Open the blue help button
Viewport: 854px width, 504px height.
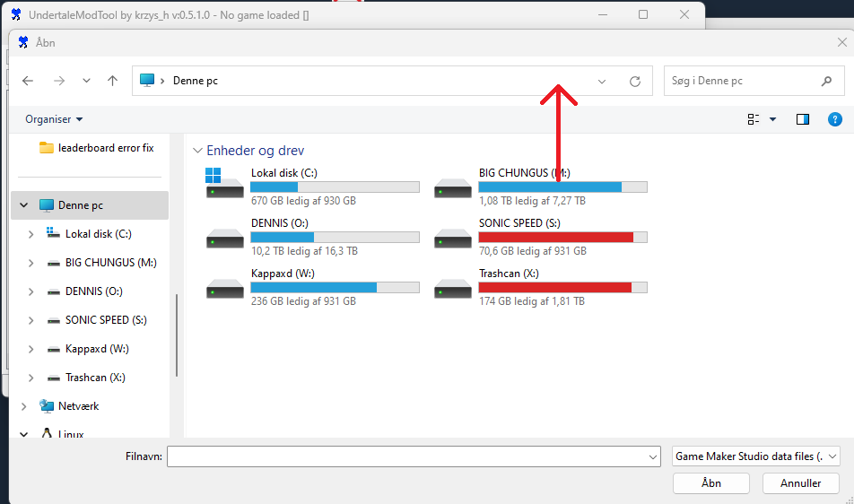(x=835, y=119)
